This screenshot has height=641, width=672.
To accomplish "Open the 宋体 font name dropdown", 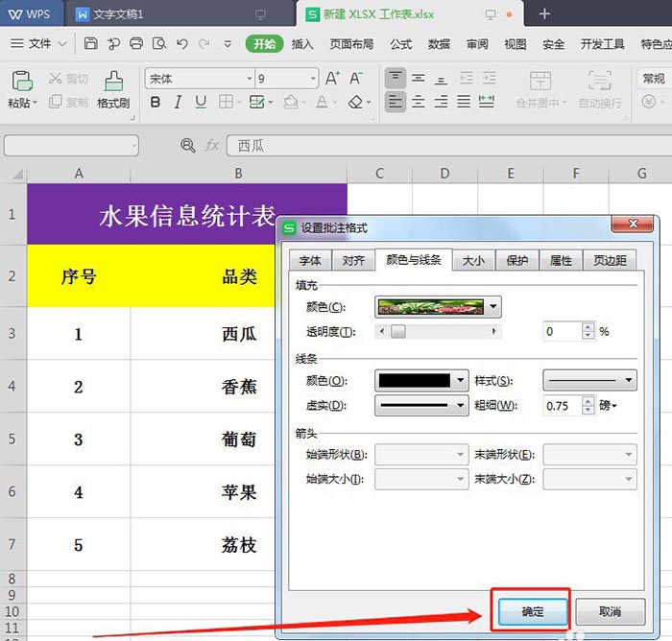I will 250,79.
